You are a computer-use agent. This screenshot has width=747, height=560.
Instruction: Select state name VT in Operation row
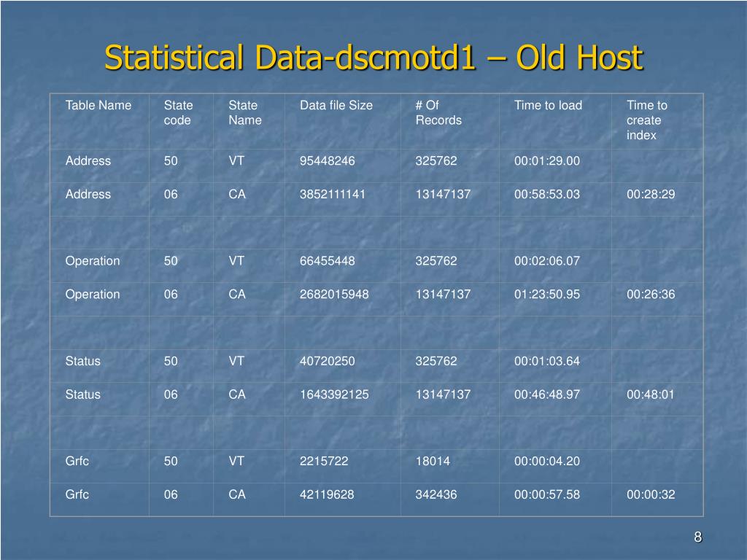tap(236, 261)
